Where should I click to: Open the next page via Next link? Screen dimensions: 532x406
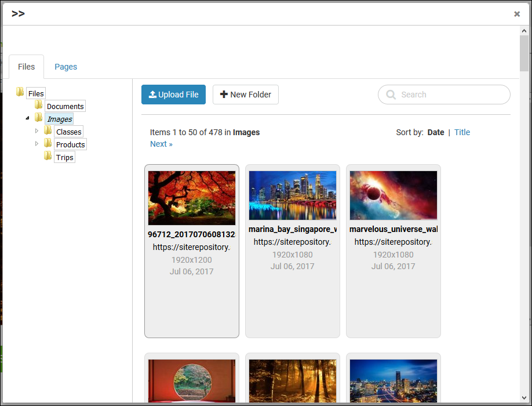[161, 143]
